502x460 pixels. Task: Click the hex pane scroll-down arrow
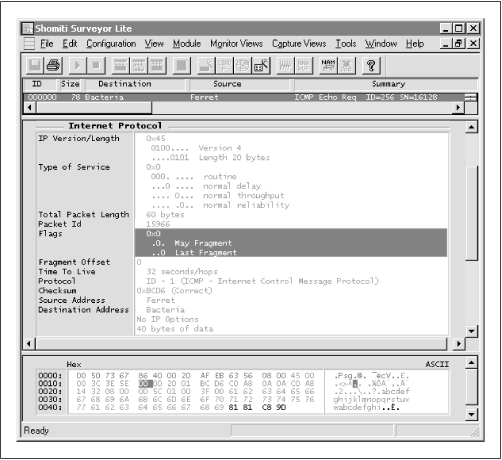click(471, 415)
